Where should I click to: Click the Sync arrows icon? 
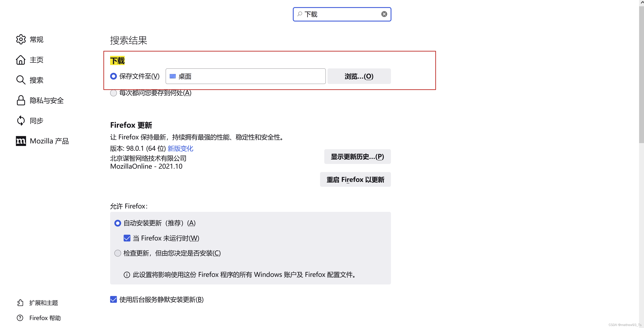[x=21, y=121]
